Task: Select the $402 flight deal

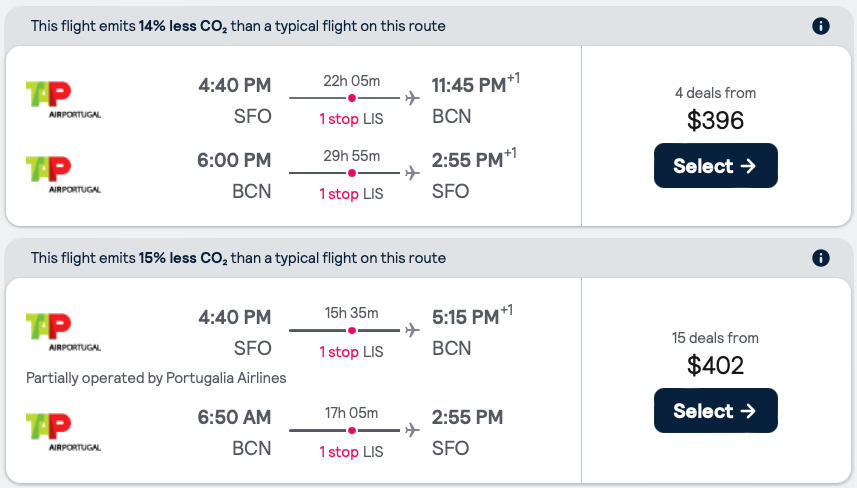Action: point(715,411)
